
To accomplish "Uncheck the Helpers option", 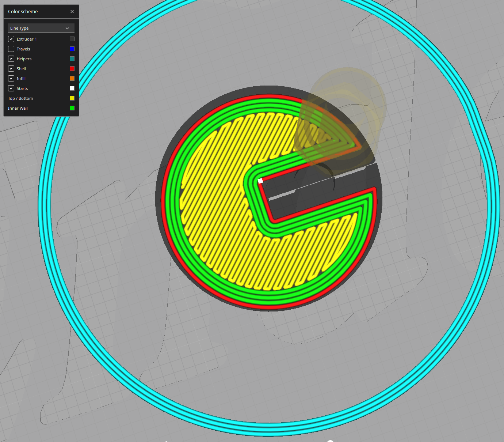I will 11,58.
